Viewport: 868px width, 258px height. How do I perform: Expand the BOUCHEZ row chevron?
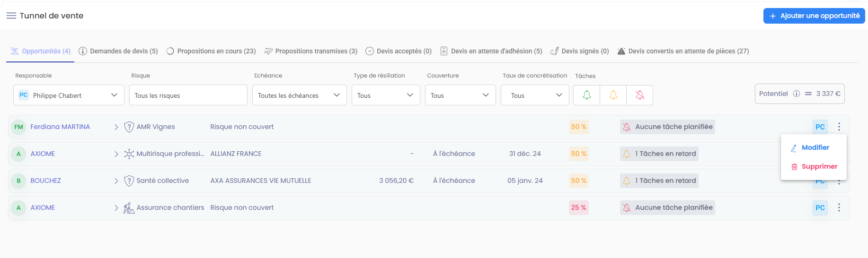(116, 181)
